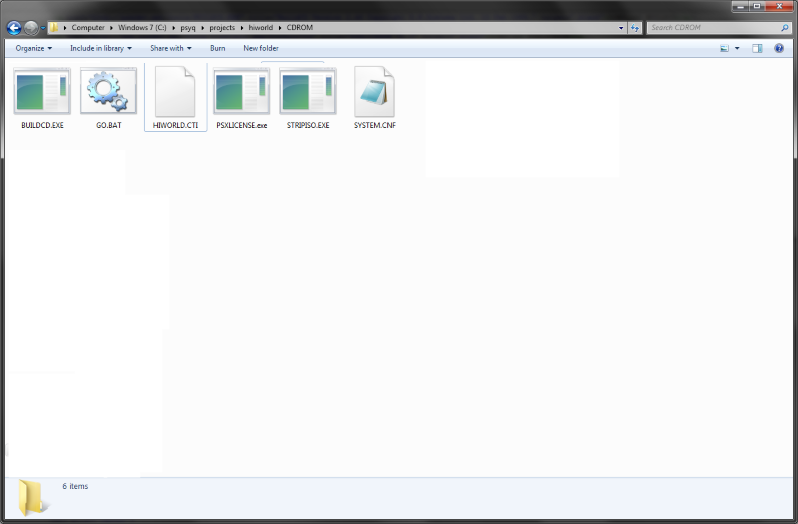Navigate to Computer in breadcrumb
Screen dimensions: 798x524
click(x=88, y=27)
